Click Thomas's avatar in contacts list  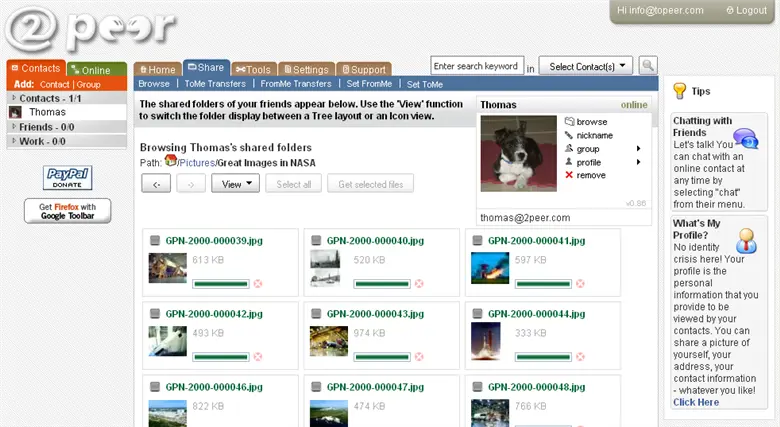(x=15, y=112)
